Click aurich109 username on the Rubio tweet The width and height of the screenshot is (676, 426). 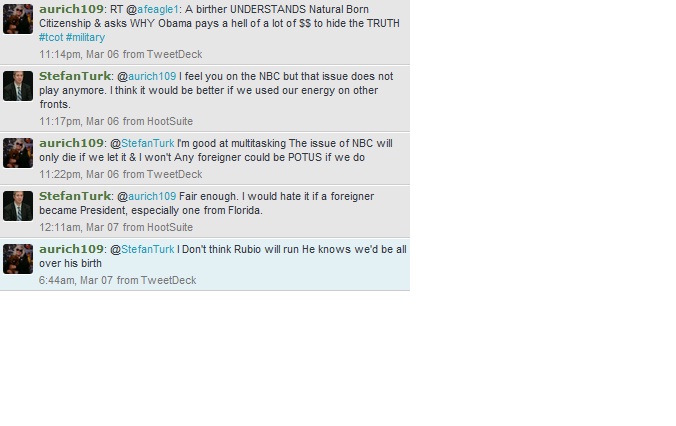click(x=71, y=249)
